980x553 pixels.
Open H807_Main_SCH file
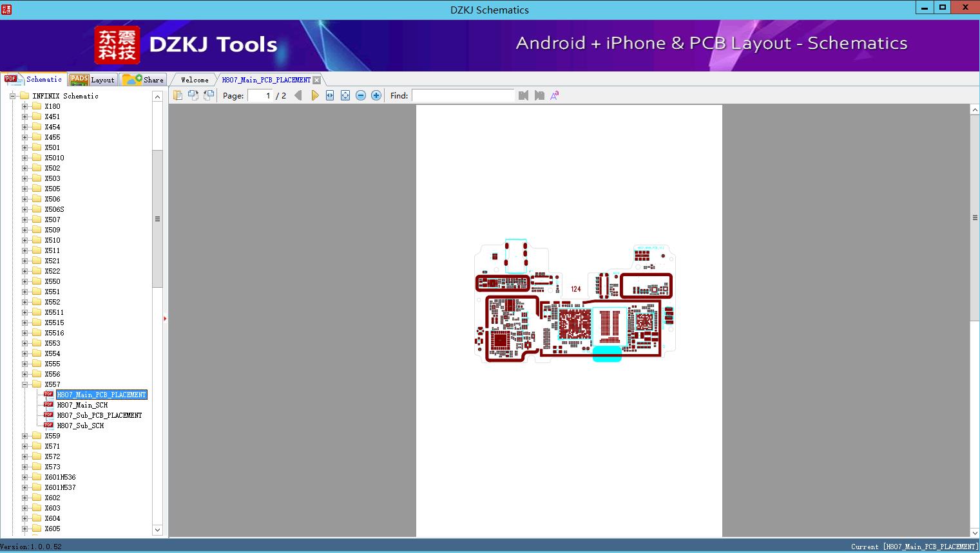tap(82, 405)
